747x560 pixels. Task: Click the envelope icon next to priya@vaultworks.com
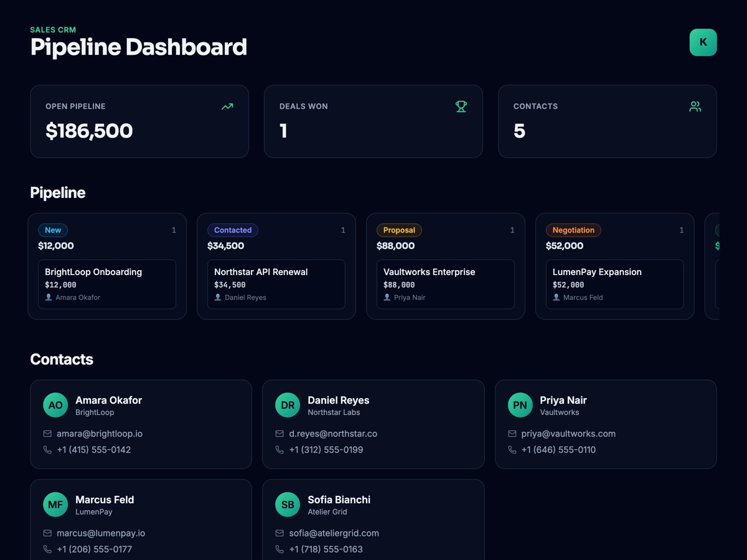pyautogui.click(x=512, y=434)
